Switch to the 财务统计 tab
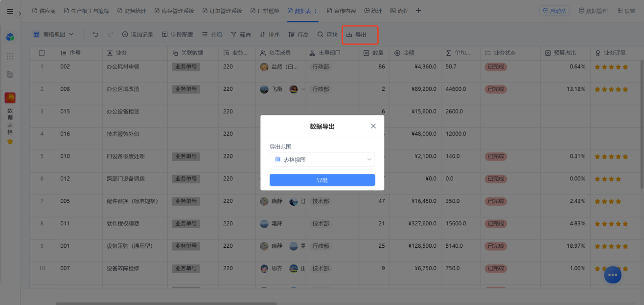 [132, 11]
